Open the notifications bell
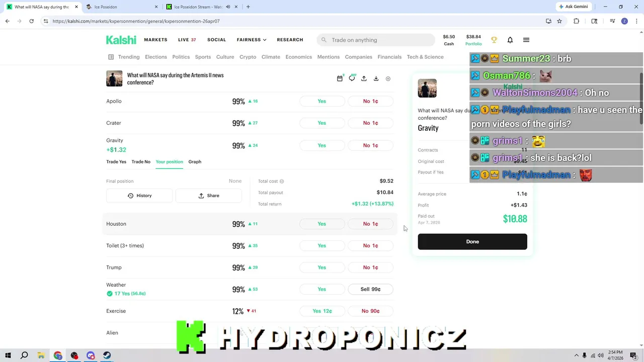This screenshot has width=644, height=362. [x=510, y=40]
